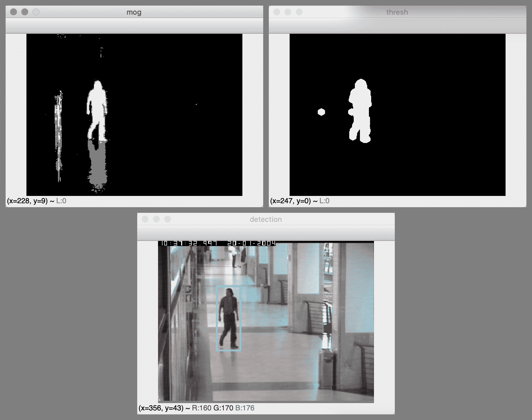Click the RGB pixel readout in detection status bar

pos(223,408)
